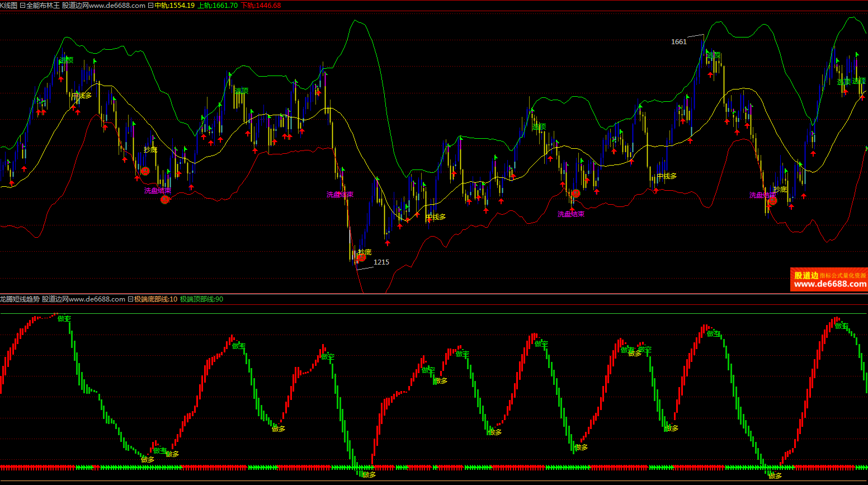Click the orange 股道边 www.de6688.com banner
868x485 pixels.
(x=829, y=279)
